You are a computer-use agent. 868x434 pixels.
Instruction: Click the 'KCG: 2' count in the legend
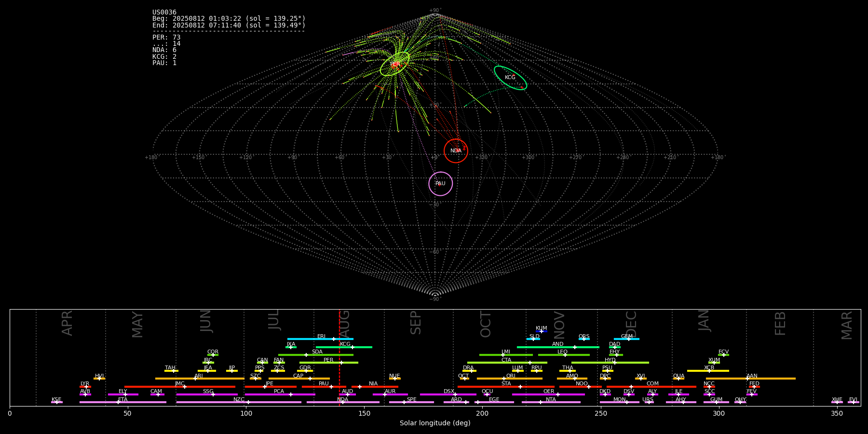164,57
